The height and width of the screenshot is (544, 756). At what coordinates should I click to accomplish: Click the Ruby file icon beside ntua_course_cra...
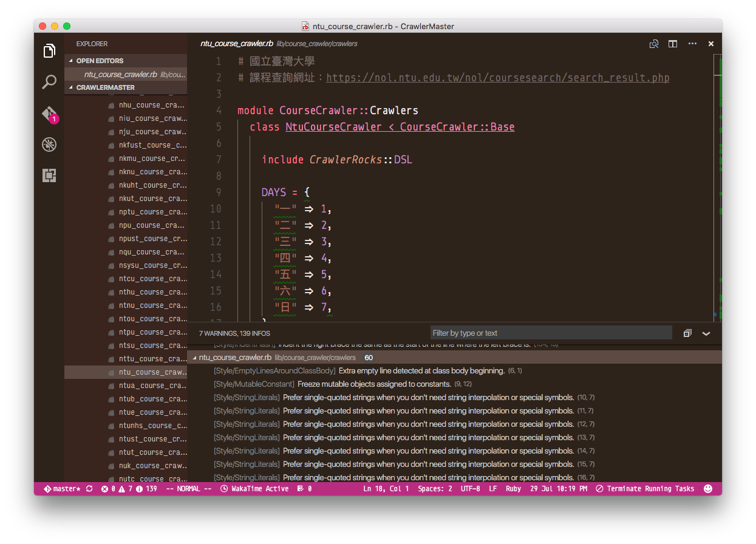click(x=111, y=386)
